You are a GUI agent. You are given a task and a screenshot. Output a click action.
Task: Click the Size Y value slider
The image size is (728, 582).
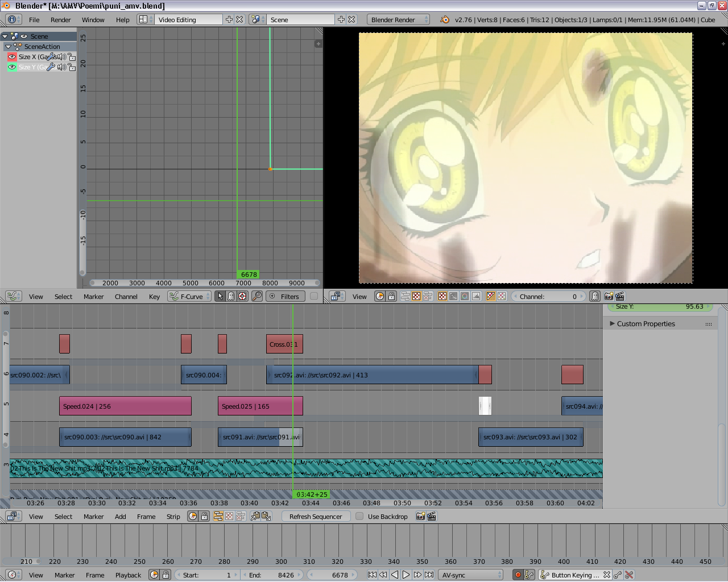(x=660, y=307)
